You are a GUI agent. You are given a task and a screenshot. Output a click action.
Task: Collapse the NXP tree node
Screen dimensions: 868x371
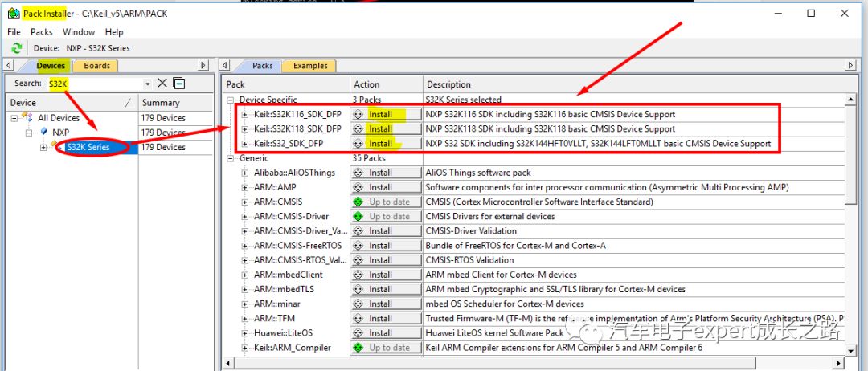pos(28,132)
